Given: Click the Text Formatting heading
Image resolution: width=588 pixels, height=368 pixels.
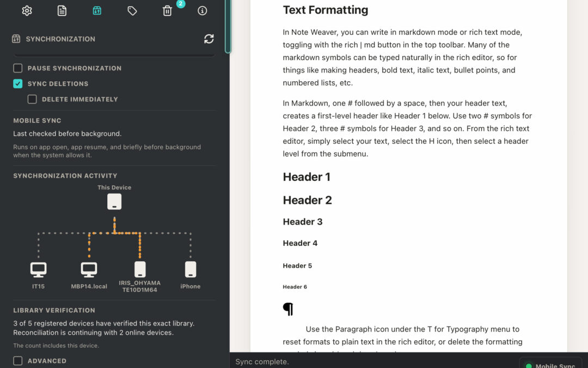Looking at the screenshot, I should (x=326, y=10).
